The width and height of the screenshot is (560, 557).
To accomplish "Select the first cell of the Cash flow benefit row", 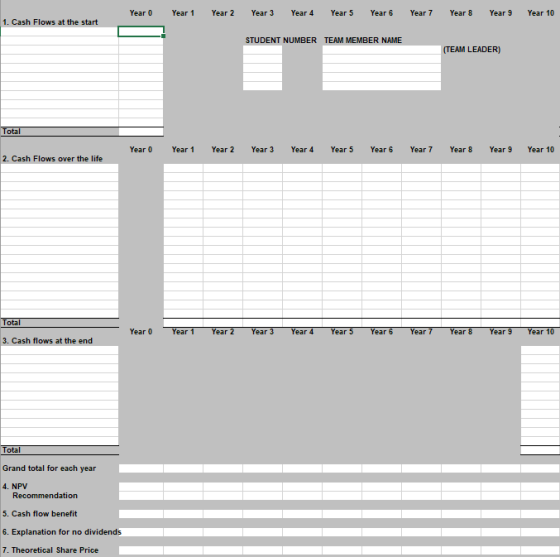I will pos(141,514).
